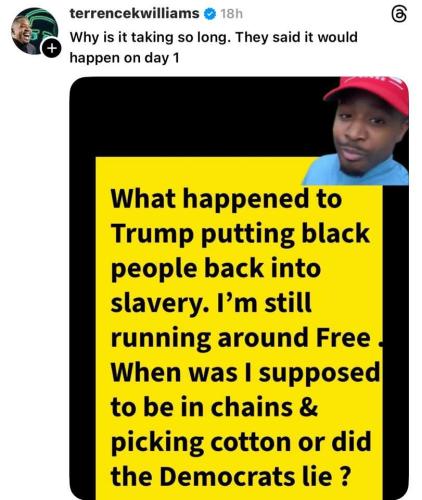422x500 pixels.
Task: Tap the line 'What happened to'
Action: [x=226, y=199]
